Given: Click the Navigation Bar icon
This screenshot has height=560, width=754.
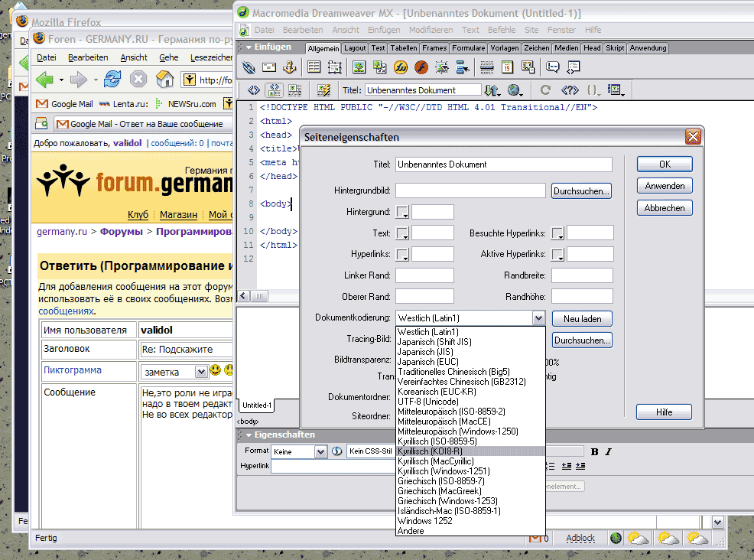Looking at the screenshot, I should point(463,67).
